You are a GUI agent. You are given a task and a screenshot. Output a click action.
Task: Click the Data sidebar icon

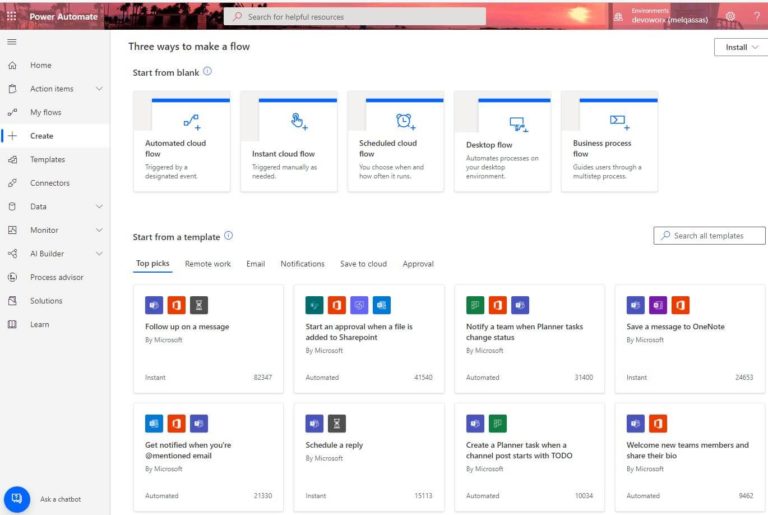[x=13, y=206]
